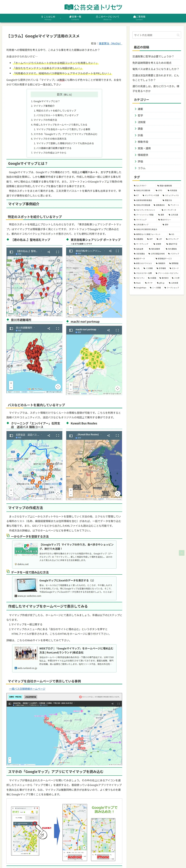Viewport: 186px width, 868px height.
Task: Toggle the 掛川市避難場所 map legend panel
Action: click(x=11, y=329)
